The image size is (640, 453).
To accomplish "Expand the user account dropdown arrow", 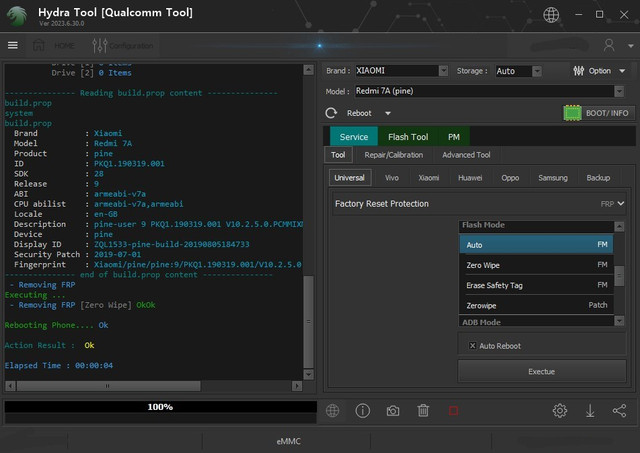I will tap(631, 46).
